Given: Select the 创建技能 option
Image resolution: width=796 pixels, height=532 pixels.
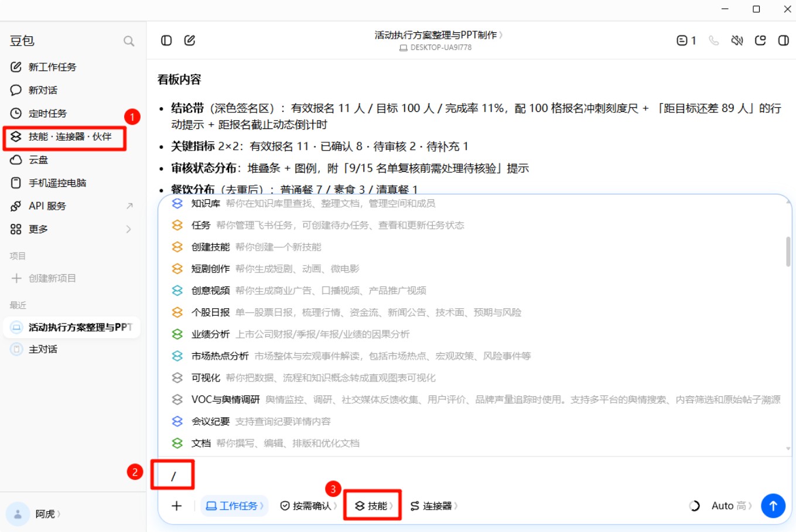Looking at the screenshot, I should tap(474, 247).
